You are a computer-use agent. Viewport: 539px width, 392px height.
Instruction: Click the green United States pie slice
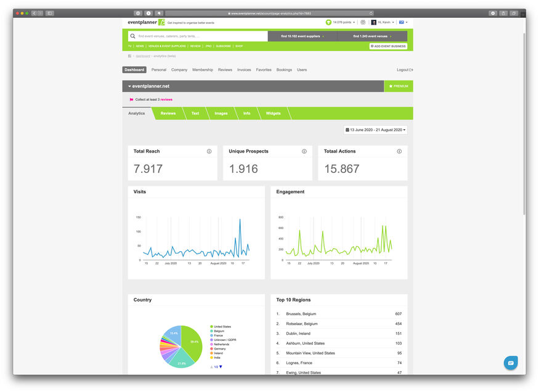(192, 343)
